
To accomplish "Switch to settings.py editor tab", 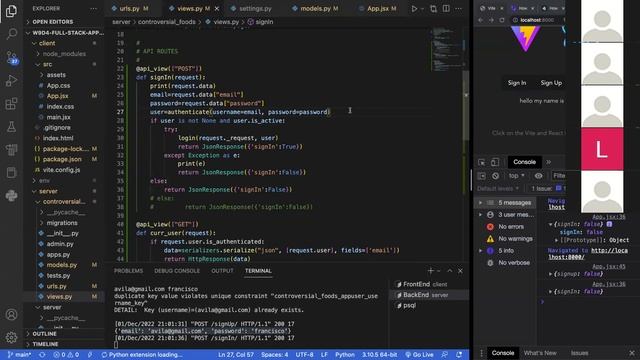I will click(x=255, y=9).
